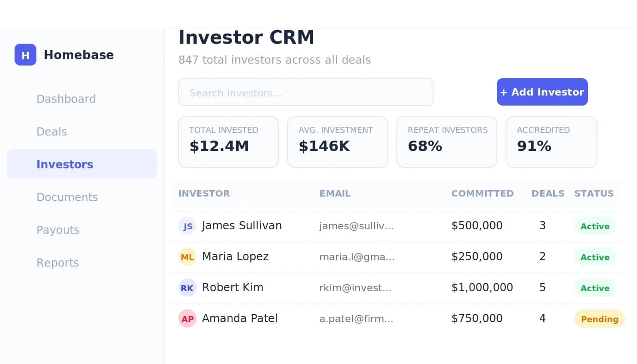Click the JS avatar for James Sullivan
The height and width of the screenshot is (364, 637).
coord(187,226)
